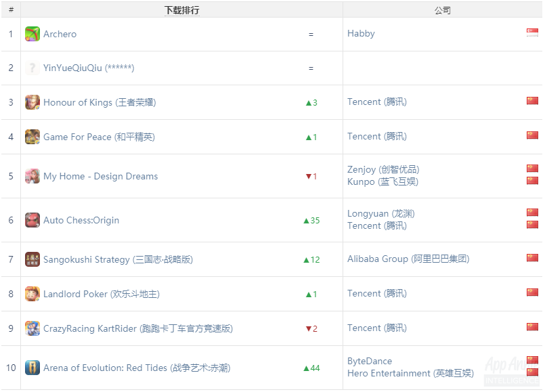This screenshot has height=392, width=545.
Task: Click the Sangokushi Strategy app icon
Action: tap(32, 259)
